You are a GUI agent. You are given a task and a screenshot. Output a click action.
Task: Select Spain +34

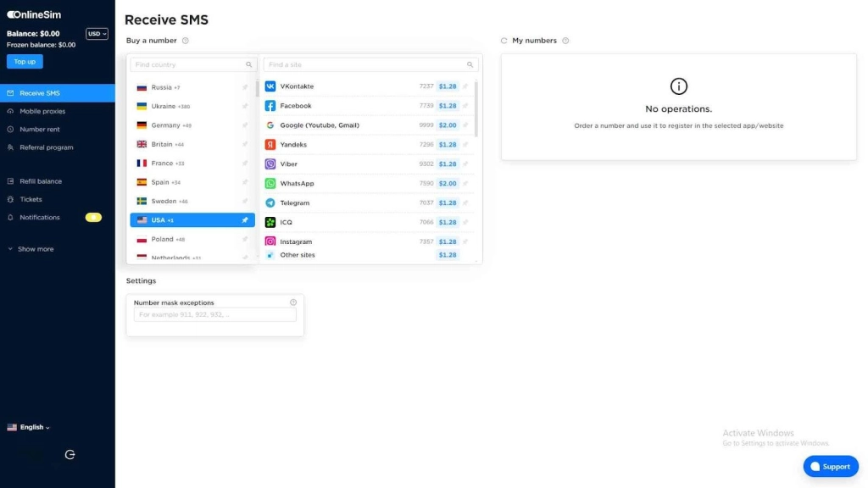tap(192, 182)
